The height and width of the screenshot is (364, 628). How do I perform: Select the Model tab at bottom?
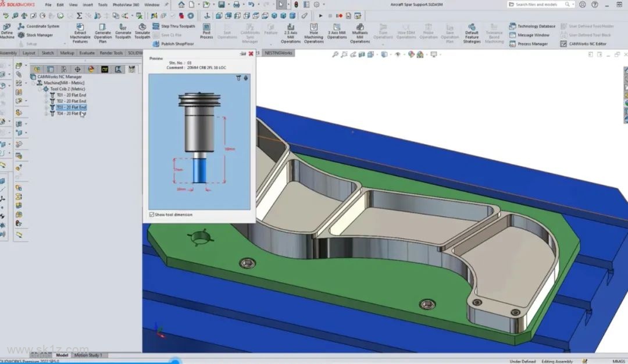coord(62,355)
